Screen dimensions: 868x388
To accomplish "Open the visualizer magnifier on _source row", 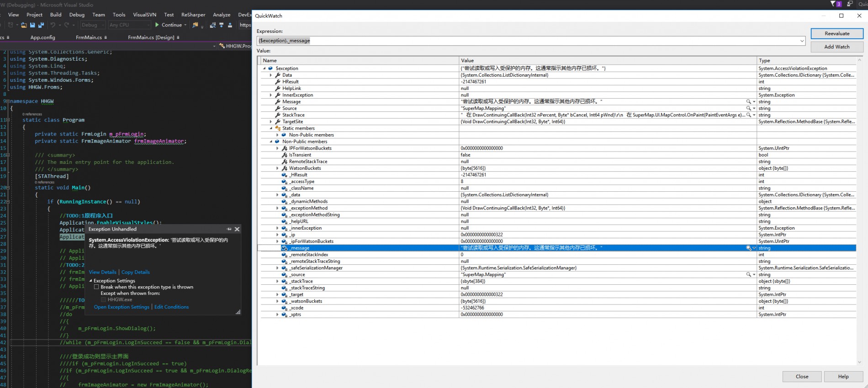I will pyautogui.click(x=748, y=274).
